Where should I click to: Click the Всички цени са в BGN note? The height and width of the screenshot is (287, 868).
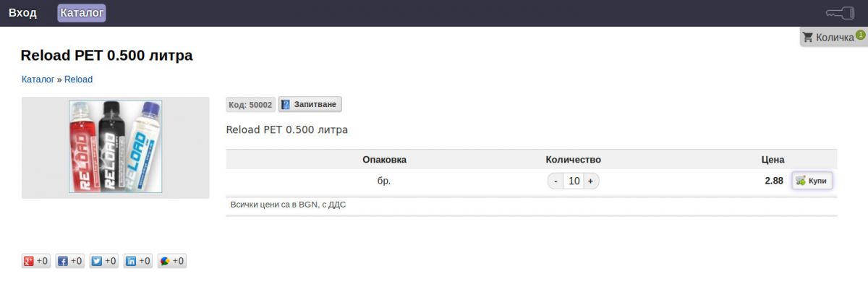coord(288,205)
